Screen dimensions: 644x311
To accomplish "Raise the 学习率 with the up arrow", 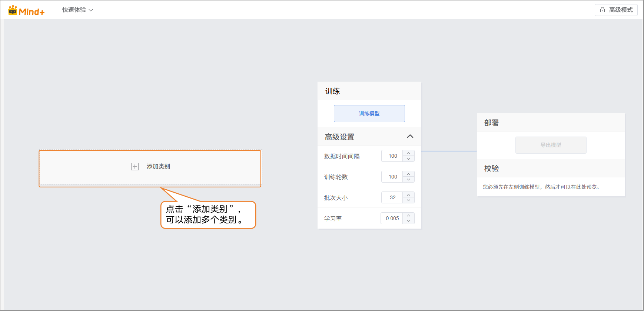I will [x=408, y=216].
